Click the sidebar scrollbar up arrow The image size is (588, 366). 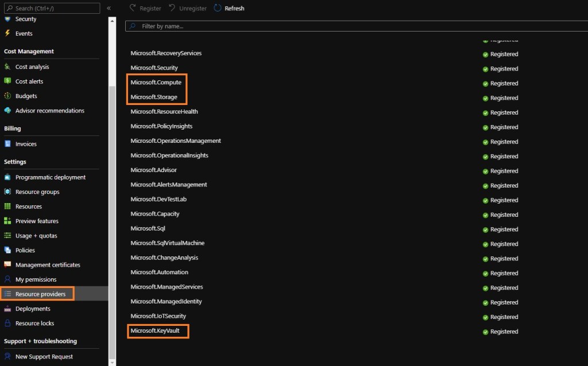tap(112, 21)
